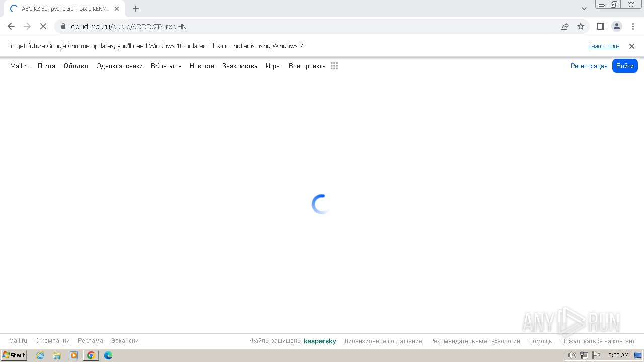Open Игры link
644x362 pixels.
point(273,66)
